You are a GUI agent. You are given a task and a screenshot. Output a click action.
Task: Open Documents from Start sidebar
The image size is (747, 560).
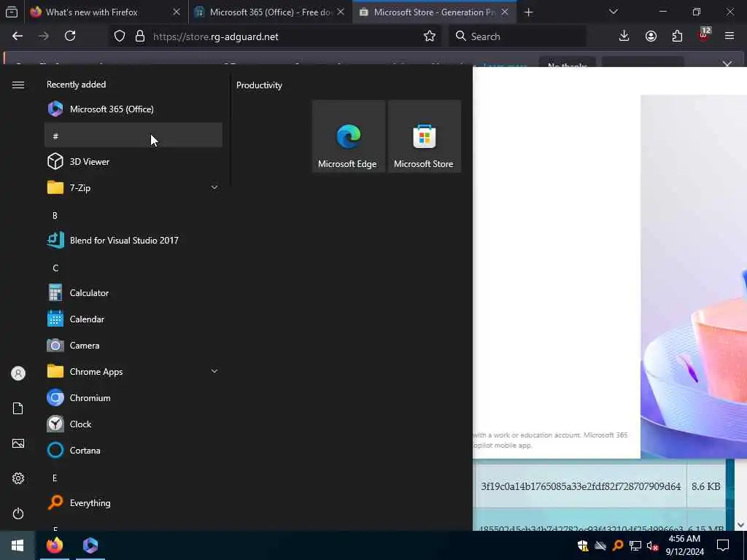[18, 408]
